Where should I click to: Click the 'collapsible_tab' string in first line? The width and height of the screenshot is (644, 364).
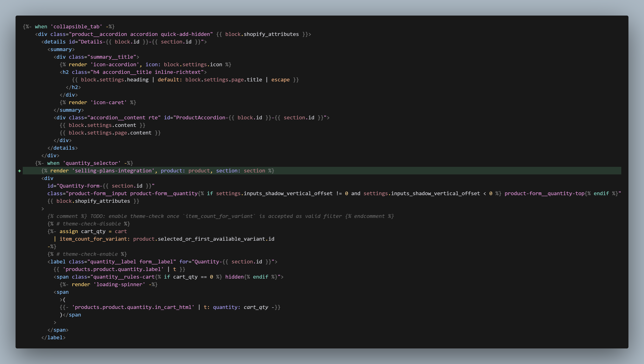point(76,27)
